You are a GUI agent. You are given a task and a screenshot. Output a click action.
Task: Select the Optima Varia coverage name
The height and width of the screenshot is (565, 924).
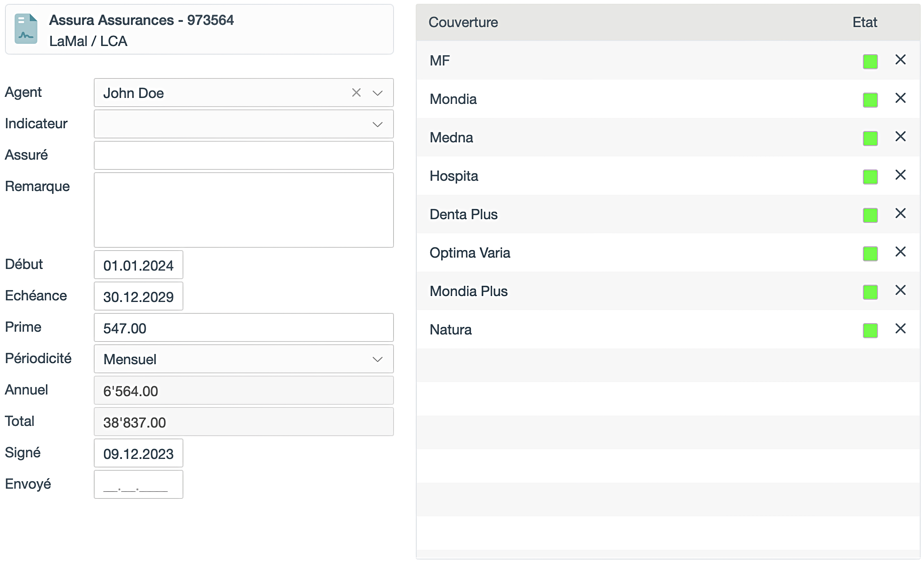(469, 253)
